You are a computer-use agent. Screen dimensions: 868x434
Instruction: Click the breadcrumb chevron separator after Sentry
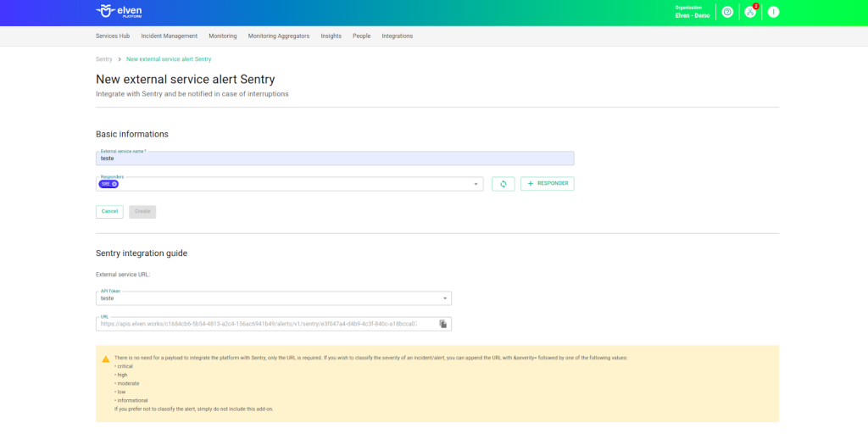(120, 59)
